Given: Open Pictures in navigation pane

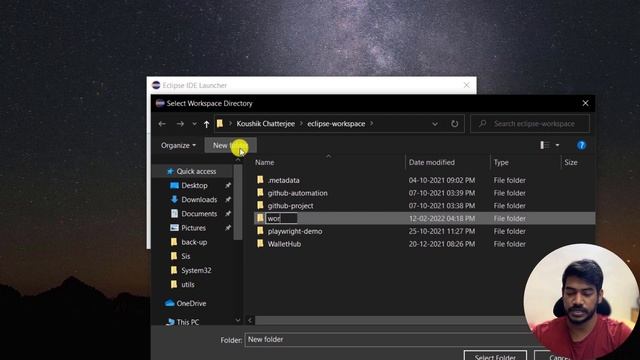Looking at the screenshot, I should [x=193, y=228].
